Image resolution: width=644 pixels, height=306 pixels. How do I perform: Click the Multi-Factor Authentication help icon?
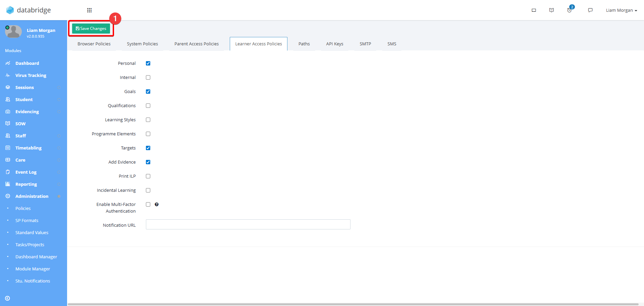(157, 204)
